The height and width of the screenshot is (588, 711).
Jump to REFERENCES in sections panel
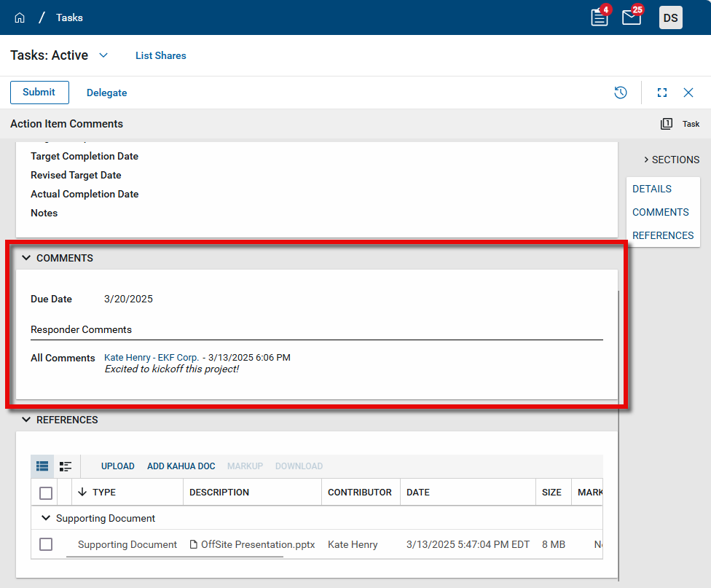663,235
